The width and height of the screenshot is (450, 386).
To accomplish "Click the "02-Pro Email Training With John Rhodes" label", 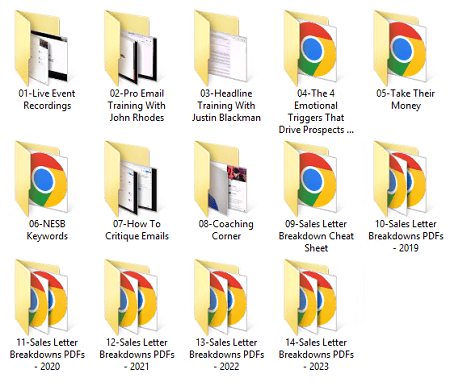I will coord(137,105).
